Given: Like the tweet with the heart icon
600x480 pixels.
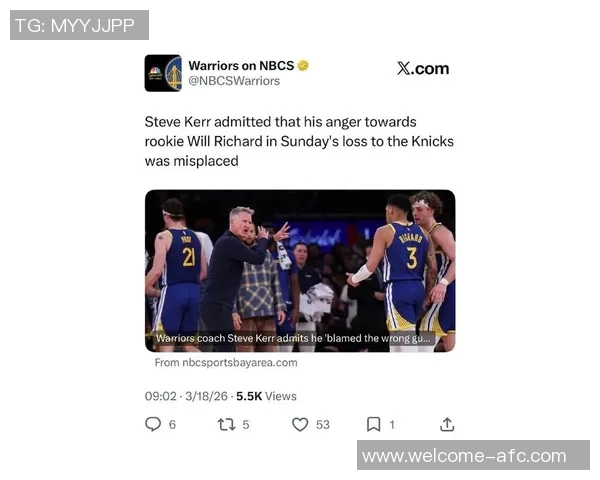Looking at the screenshot, I should pos(300,424).
